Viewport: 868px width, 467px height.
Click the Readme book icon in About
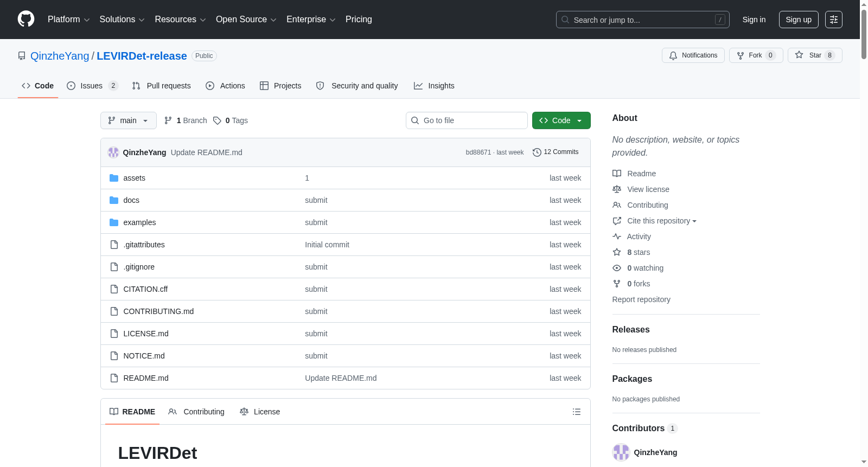pos(617,174)
